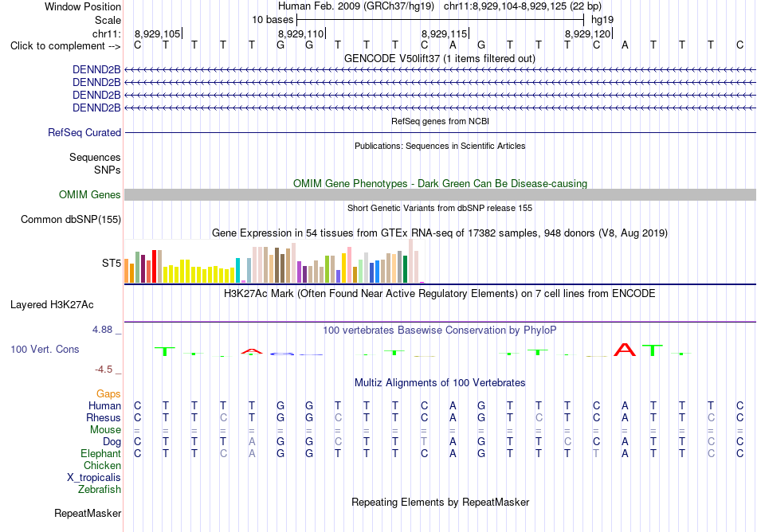The width and height of the screenshot is (757, 532).
Task: Open the OMIM Genes track label
Action: click(x=90, y=194)
